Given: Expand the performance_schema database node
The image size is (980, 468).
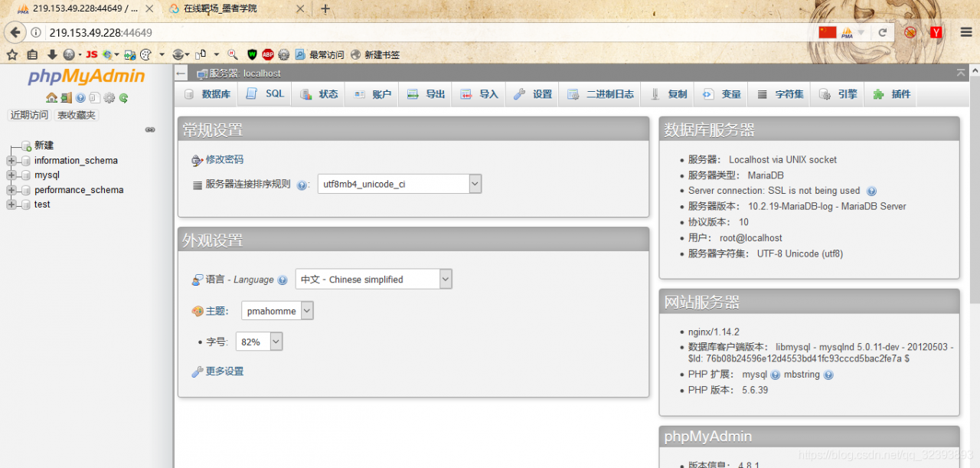Looking at the screenshot, I should (11, 190).
